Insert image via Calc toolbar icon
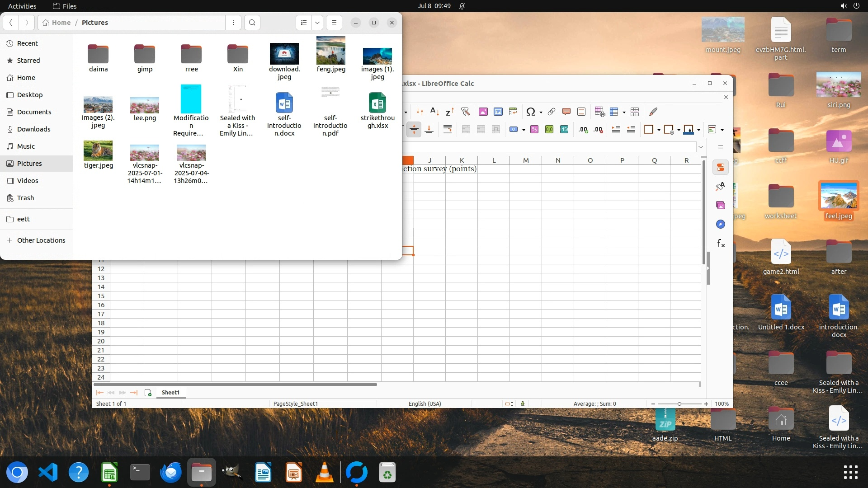 pos(483,112)
